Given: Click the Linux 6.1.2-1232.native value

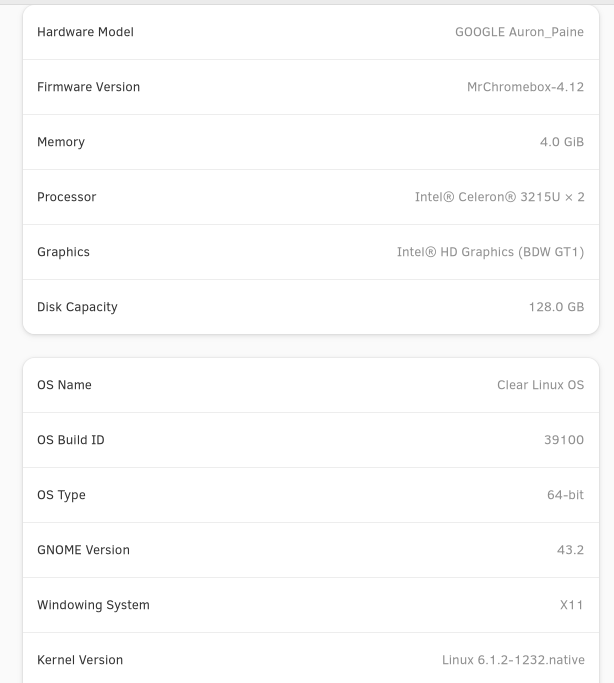Looking at the screenshot, I should click(513, 660).
